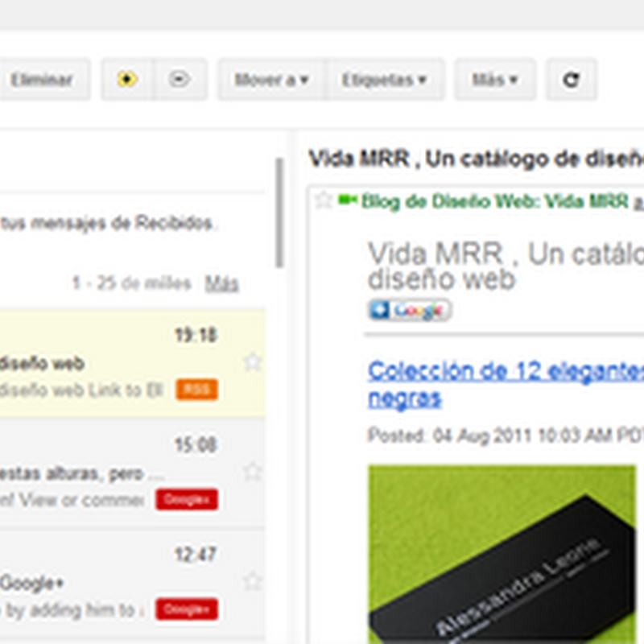
Task: Click the Más link next to 1 - 25 de miles
Action: [222, 283]
